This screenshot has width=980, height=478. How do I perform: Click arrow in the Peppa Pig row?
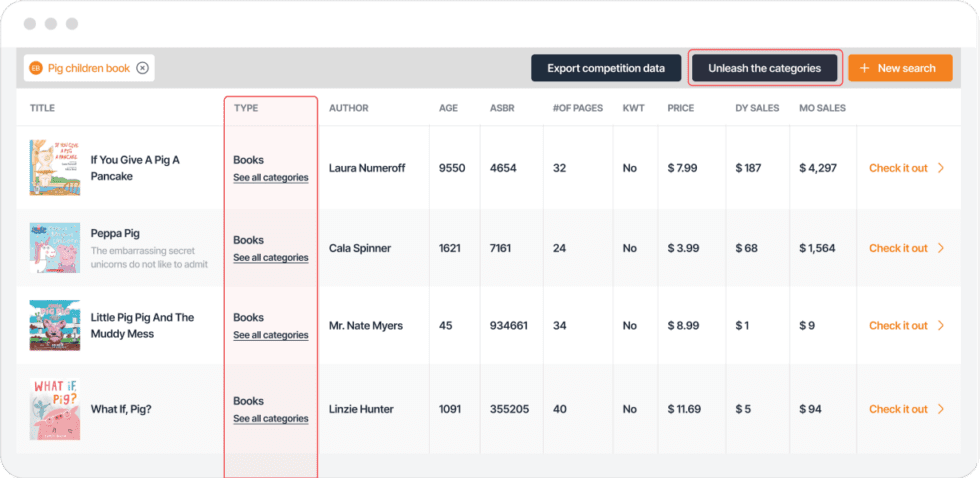pos(940,248)
